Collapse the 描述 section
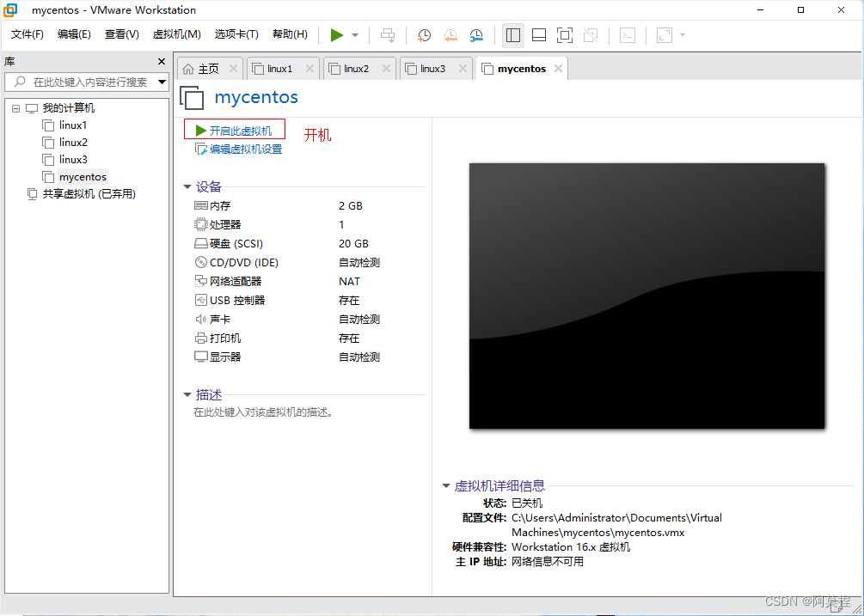 point(187,394)
